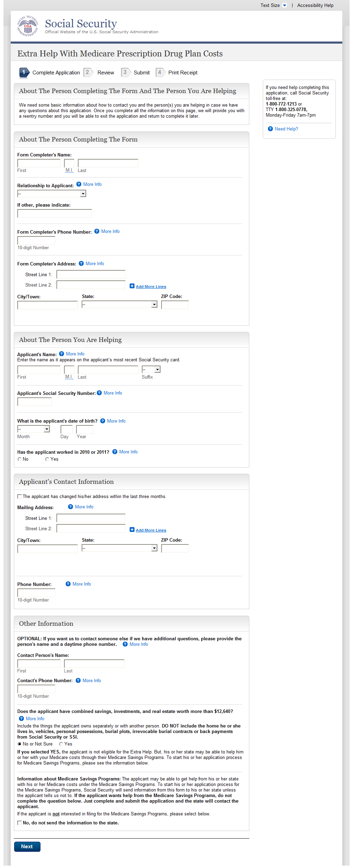
Task: Click help icon beside Relationship to Applicant
Action: [x=79, y=184]
